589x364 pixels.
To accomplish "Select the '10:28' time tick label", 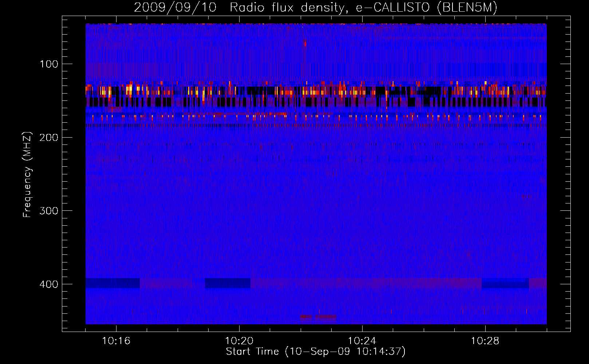I will tap(485, 341).
